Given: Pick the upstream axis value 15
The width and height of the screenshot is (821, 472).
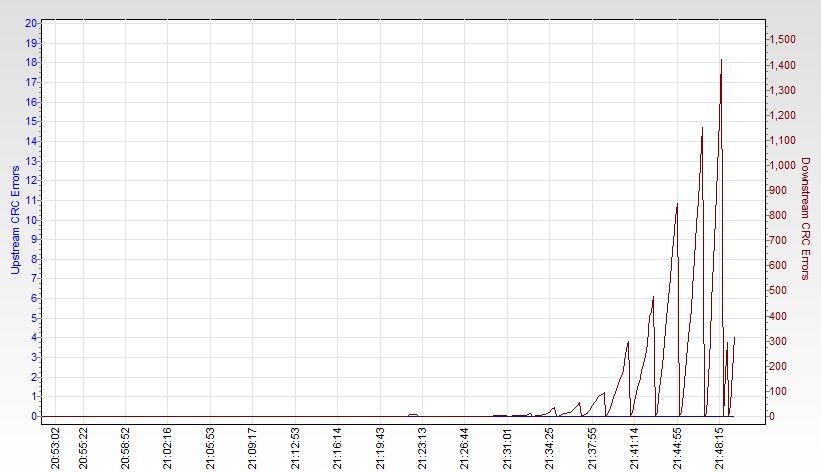Looking at the screenshot, I should tap(31, 122).
